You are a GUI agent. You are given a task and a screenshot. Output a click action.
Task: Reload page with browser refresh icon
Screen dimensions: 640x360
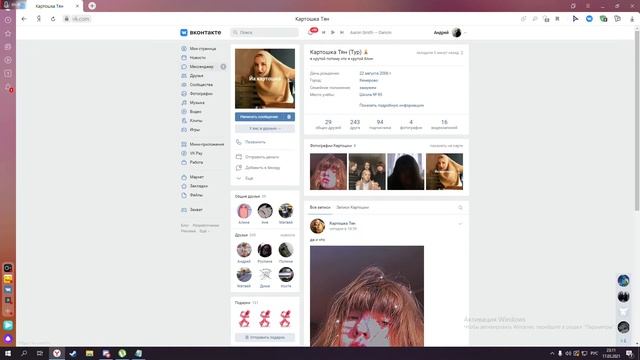click(53, 19)
